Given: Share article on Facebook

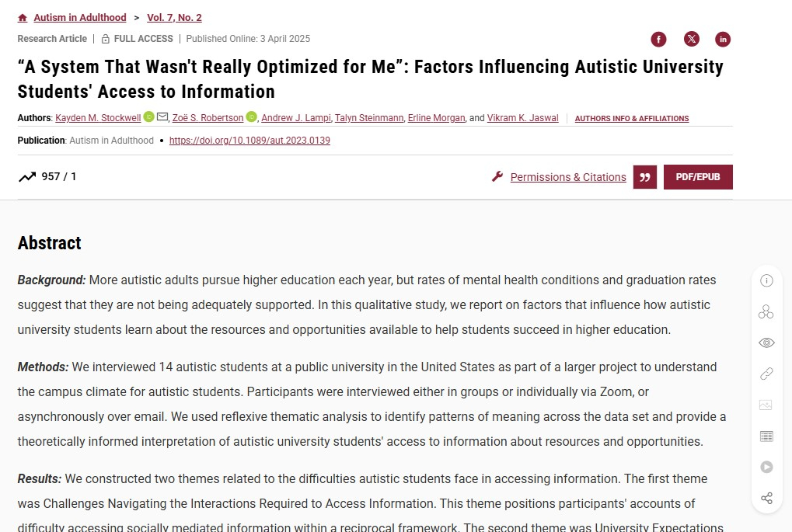Looking at the screenshot, I should tap(658, 40).
